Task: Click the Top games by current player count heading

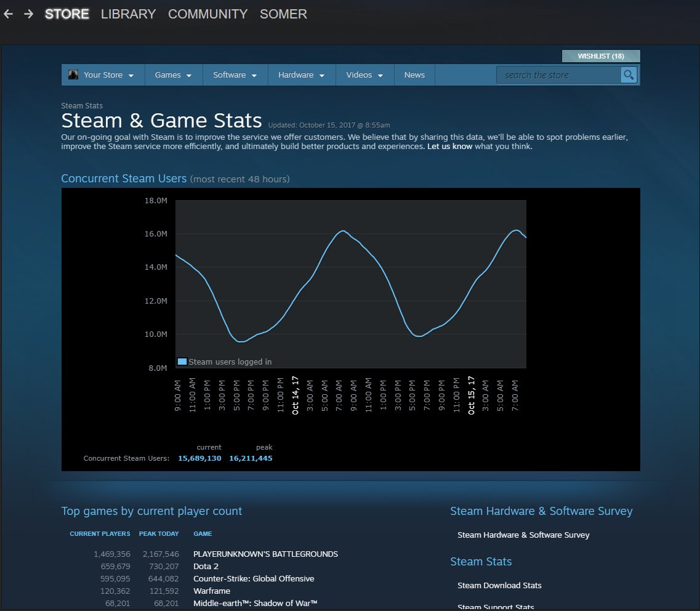Action: click(x=152, y=511)
